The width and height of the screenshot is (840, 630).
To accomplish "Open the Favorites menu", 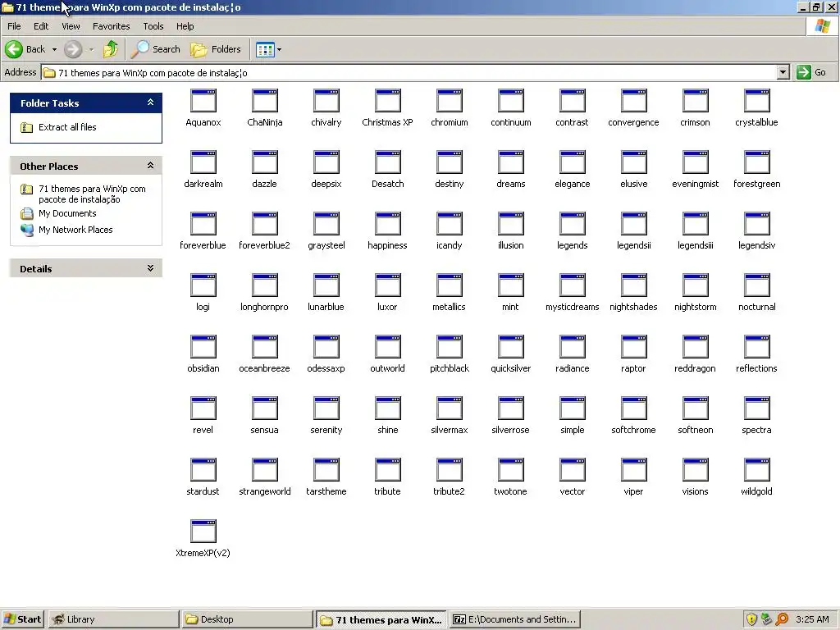I will coord(111,26).
